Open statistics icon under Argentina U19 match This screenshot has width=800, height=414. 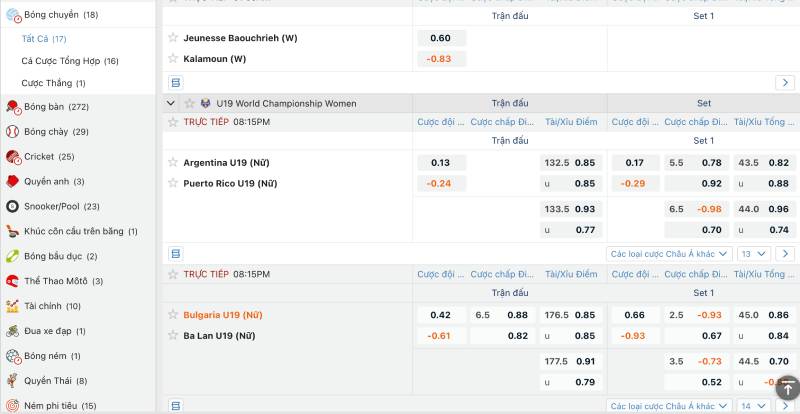[x=176, y=254]
